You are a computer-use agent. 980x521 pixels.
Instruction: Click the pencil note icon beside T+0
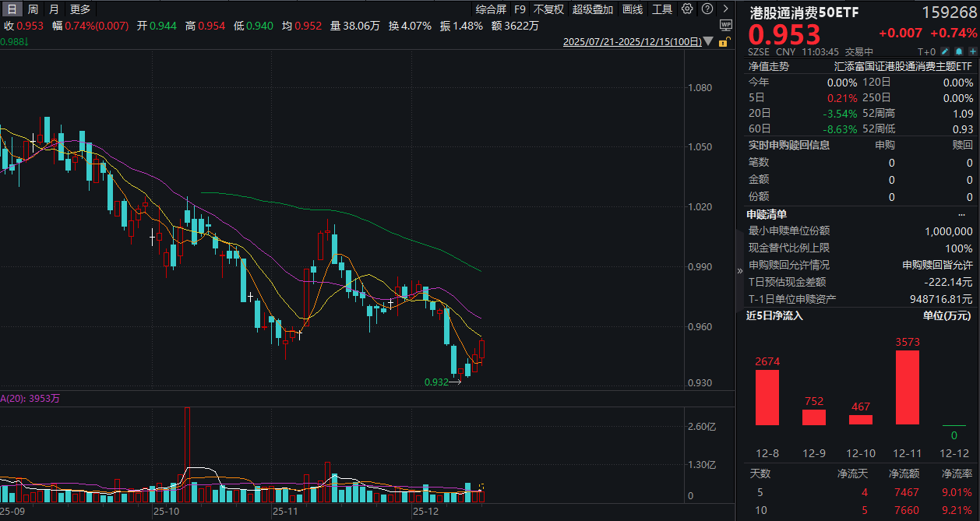(x=947, y=51)
